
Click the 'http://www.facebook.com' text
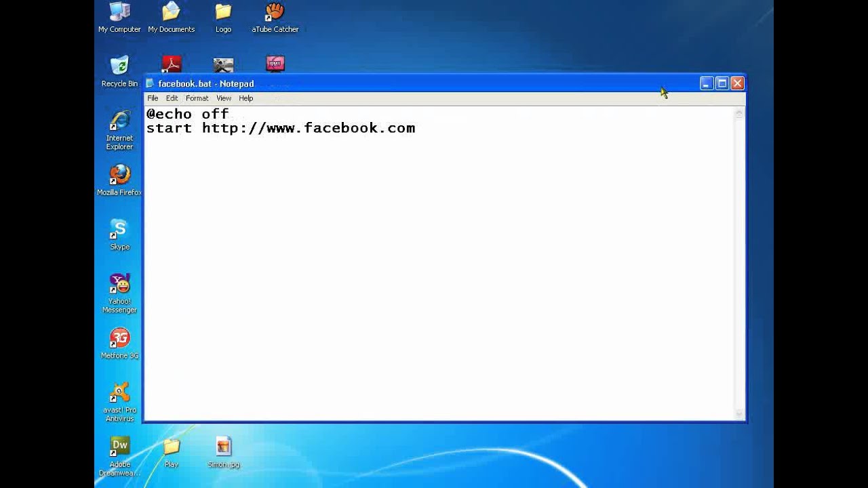tap(309, 128)
